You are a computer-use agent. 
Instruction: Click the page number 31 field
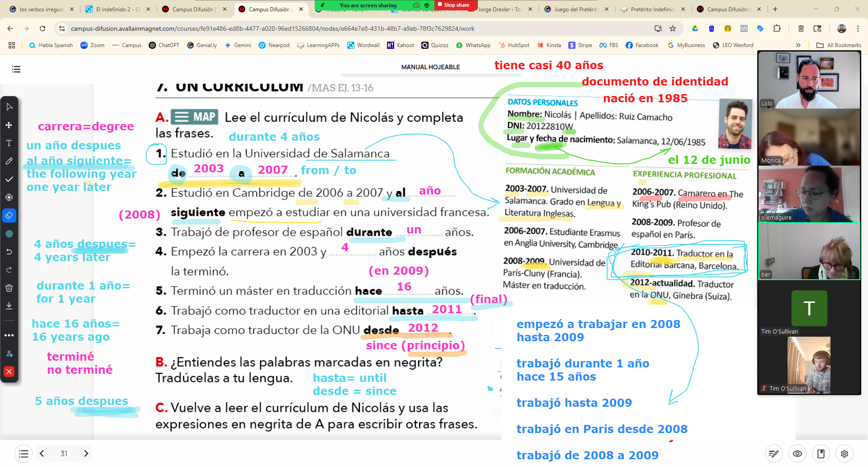64,453
